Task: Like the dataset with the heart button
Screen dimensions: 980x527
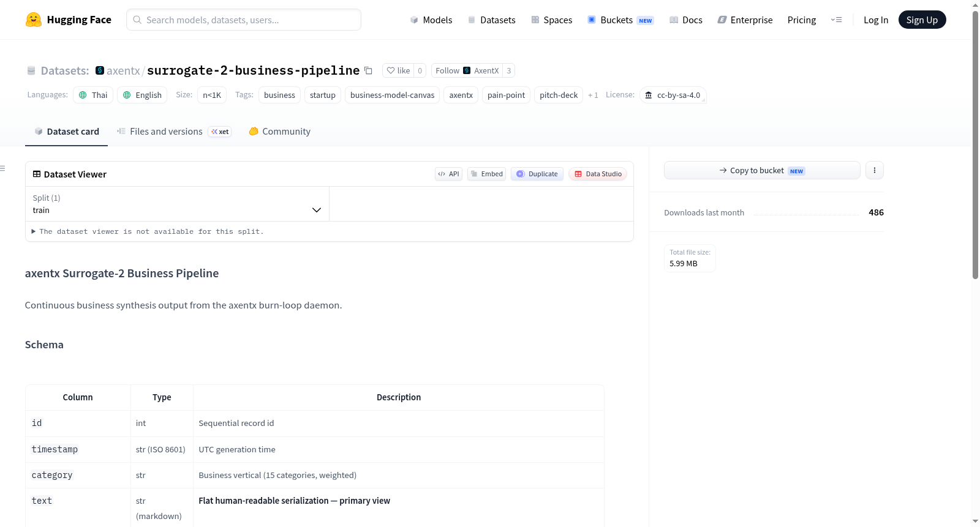Action: tap(398, 70)
